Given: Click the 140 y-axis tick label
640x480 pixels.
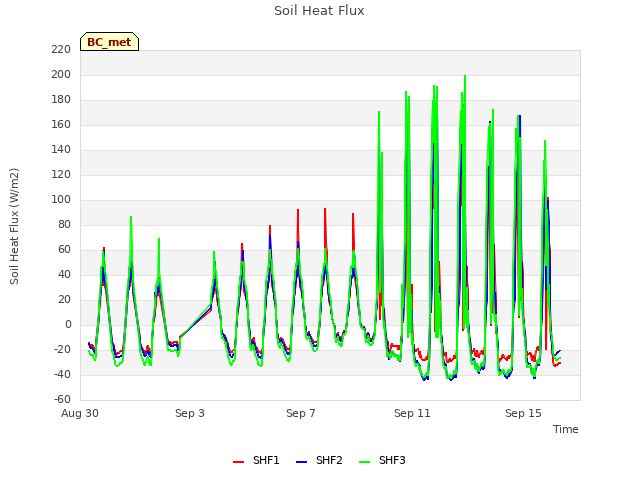Looking at the screenshot, I should click(61, 149).
